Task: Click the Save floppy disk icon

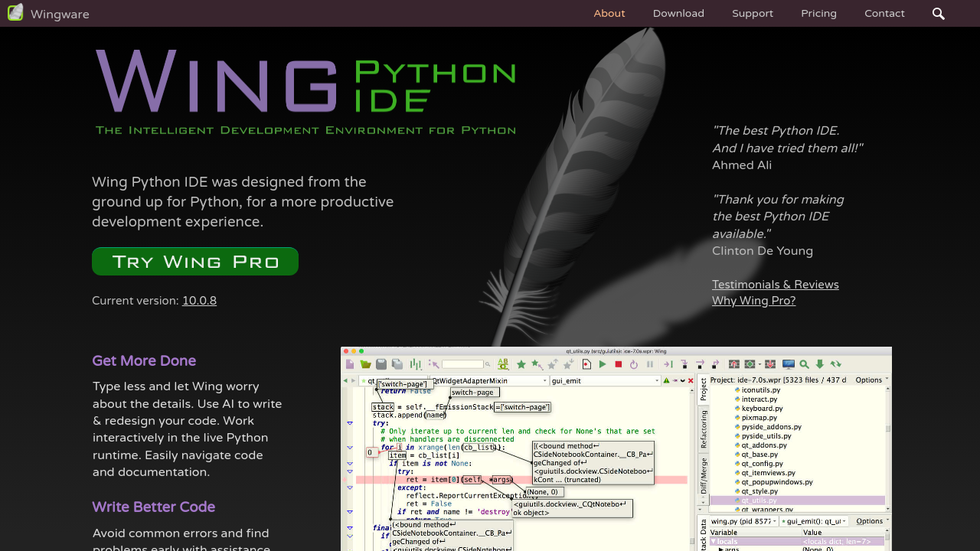Action: coord(381,365)
